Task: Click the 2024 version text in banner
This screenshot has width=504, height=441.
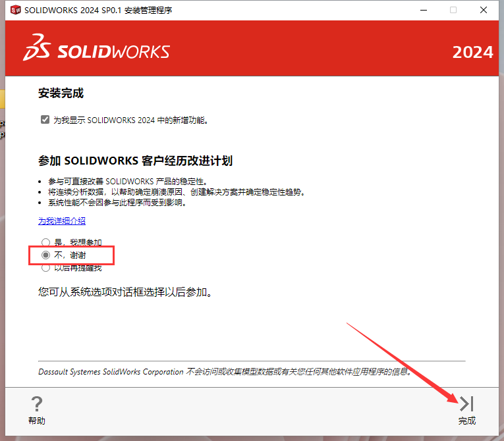Action: [x=472, y=53]
